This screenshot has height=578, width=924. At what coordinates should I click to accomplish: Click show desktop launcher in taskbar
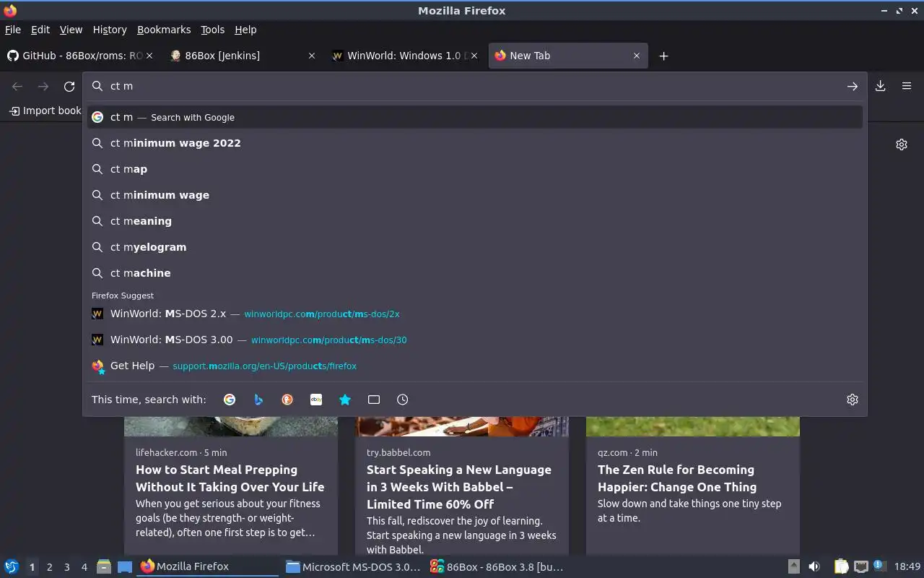coord(125,567)
